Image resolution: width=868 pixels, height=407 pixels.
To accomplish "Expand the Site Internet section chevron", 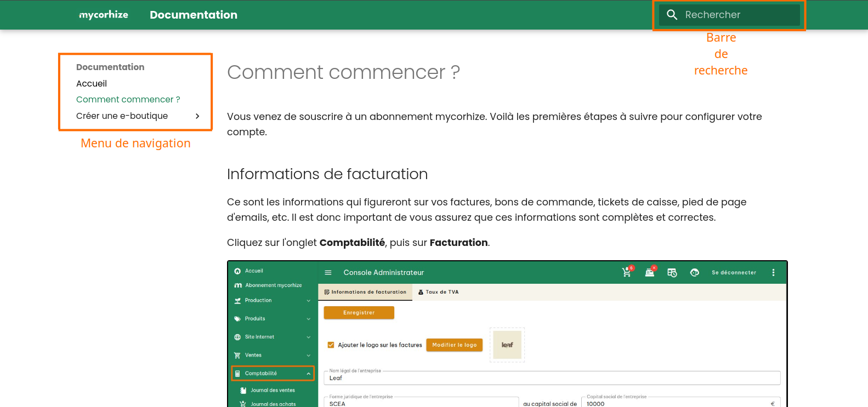I will [309, 337].
